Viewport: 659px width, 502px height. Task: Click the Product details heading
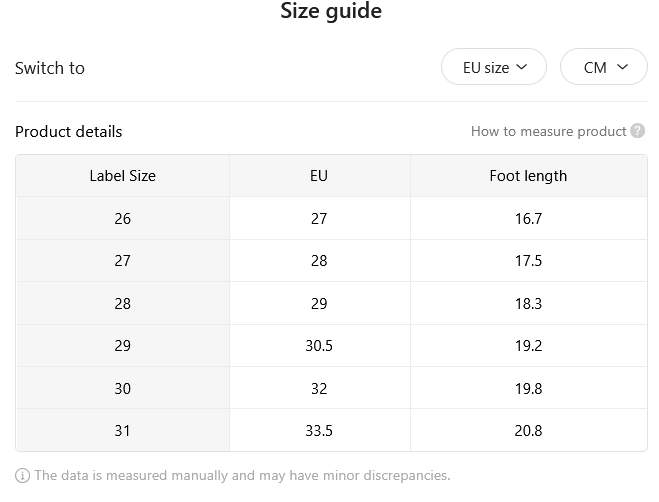point(69,132)
